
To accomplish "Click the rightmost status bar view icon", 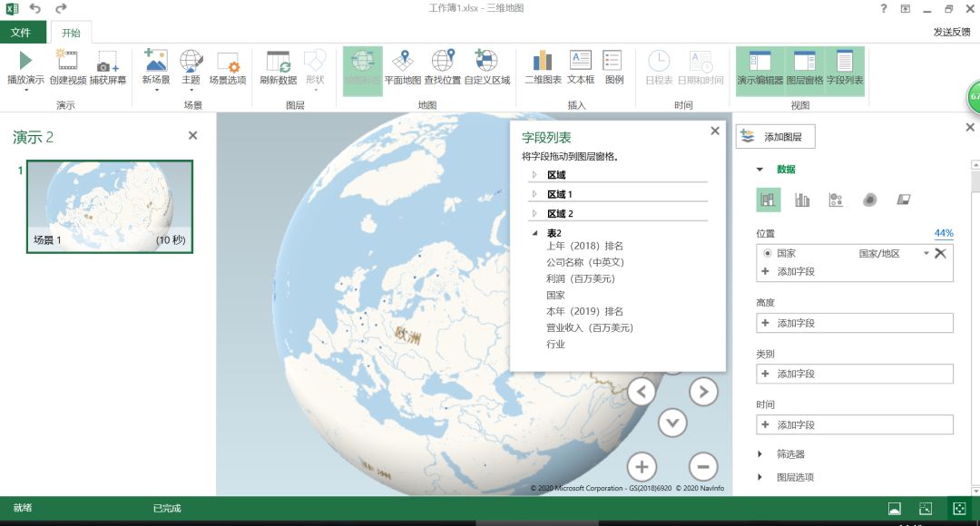I will tap(959, 509).
